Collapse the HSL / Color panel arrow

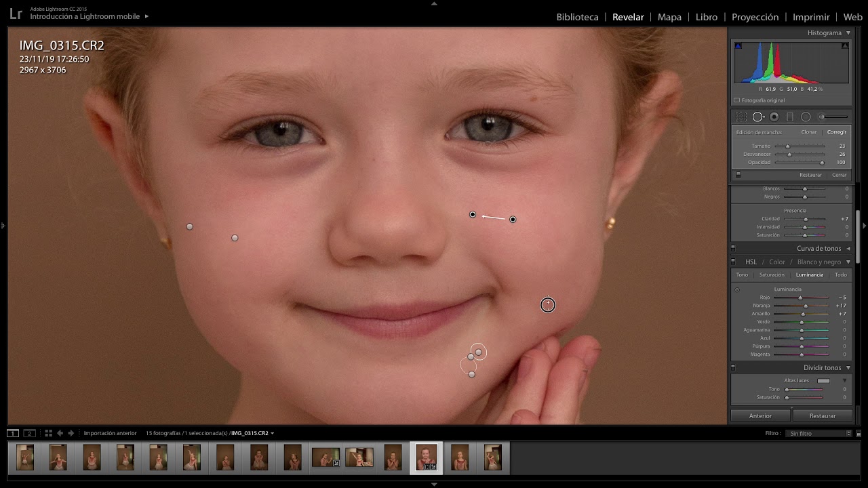tap(848, 262)
